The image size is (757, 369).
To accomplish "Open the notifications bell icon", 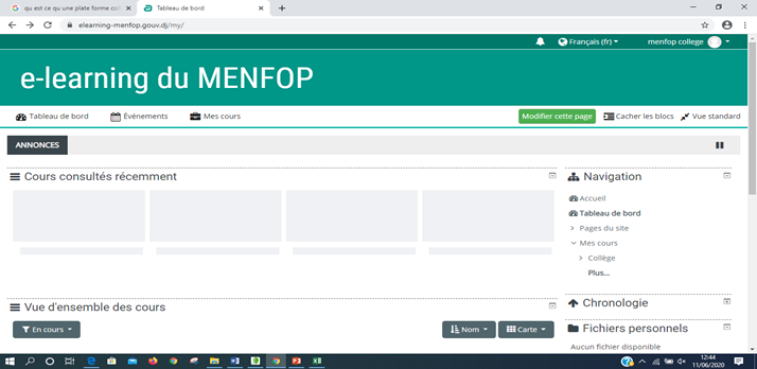I will (540, 42).
